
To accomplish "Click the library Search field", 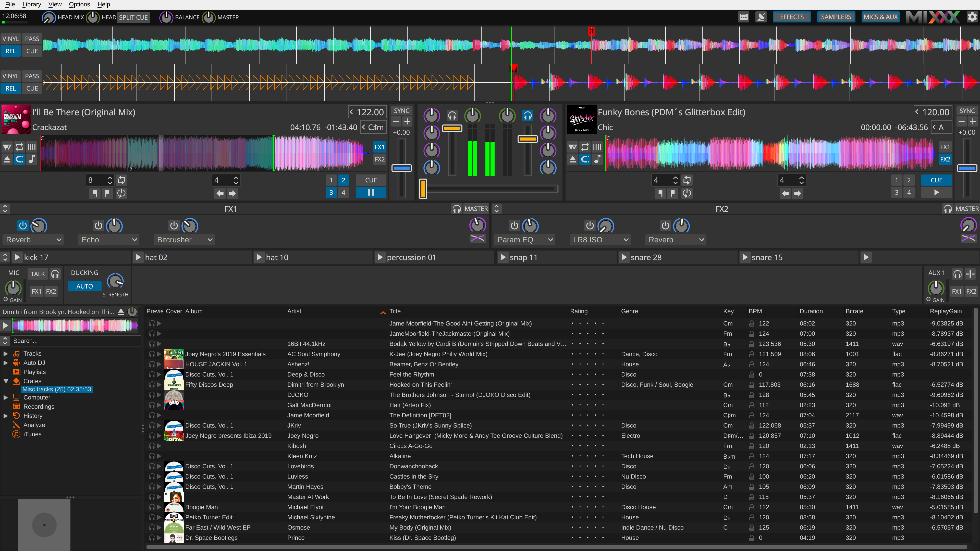I will click(76, 341).
